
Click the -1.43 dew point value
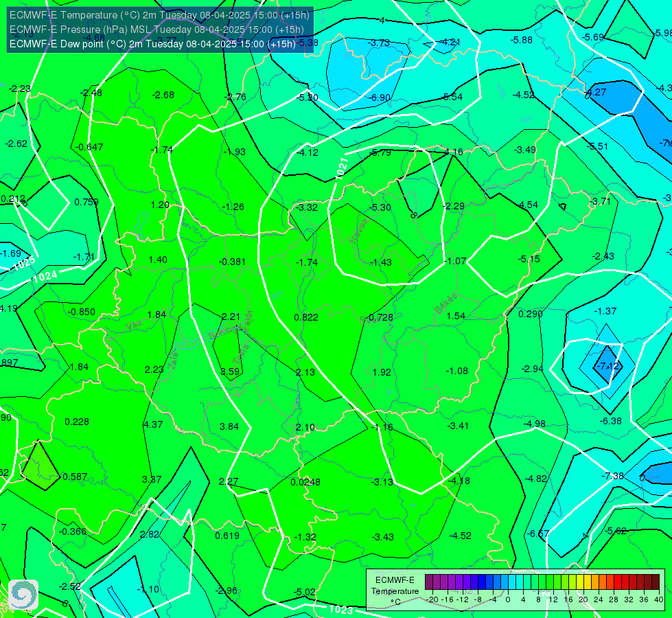(x=380, y=262)
